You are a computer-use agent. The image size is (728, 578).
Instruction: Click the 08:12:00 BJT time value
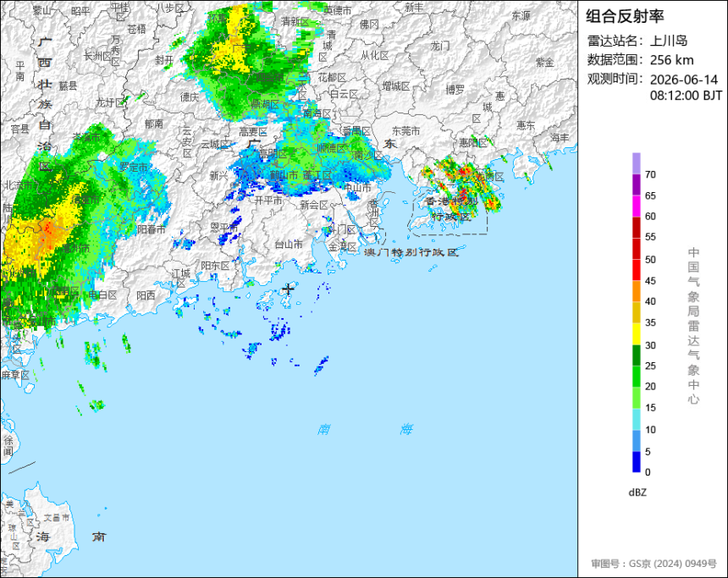coord(686,96)
